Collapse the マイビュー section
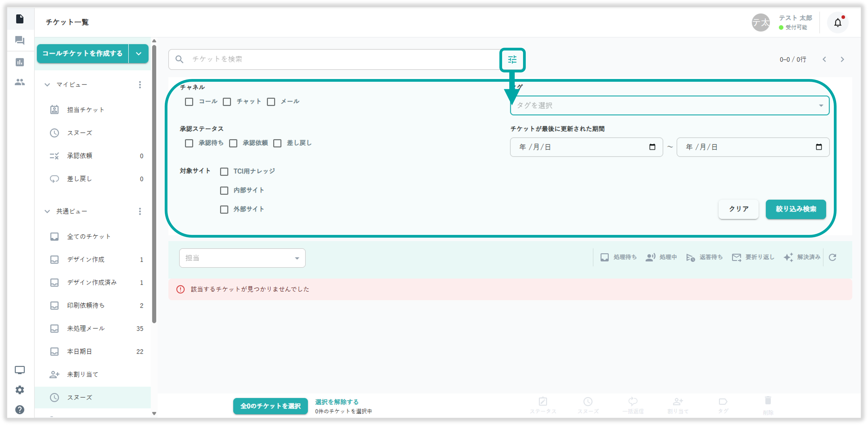The image size is (868, 425). coord(47,85)
